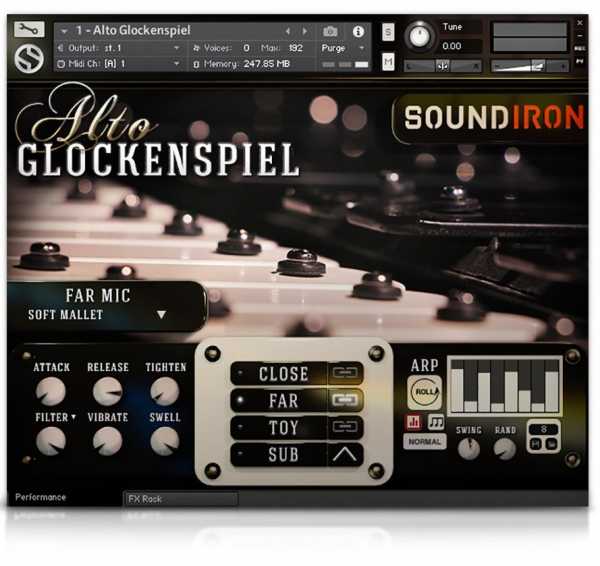The image size is (600, 566).
Task: Select the music notes arp icon
Action: point(436,422)
